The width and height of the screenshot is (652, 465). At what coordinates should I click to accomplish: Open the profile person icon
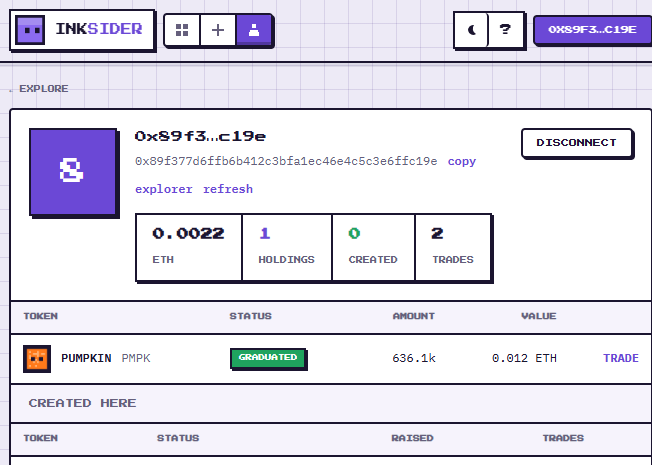[x=254, y=30]
